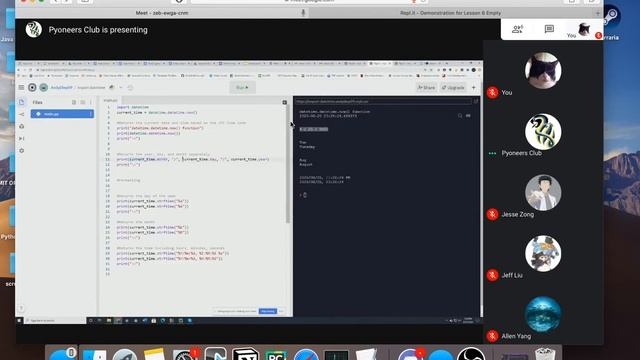Click code line 1 'import datetime'

coord(133,107)
